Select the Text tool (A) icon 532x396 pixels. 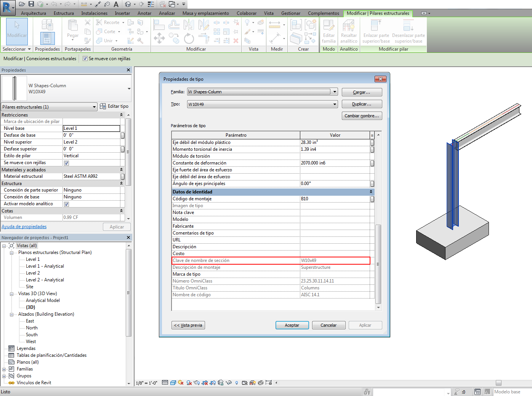(116, 4)
